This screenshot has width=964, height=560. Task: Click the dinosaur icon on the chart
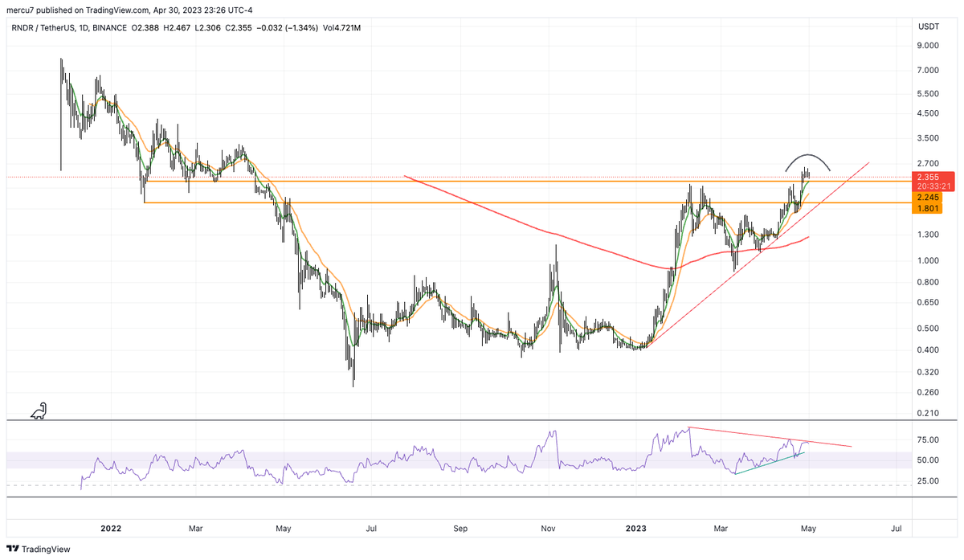39,411
